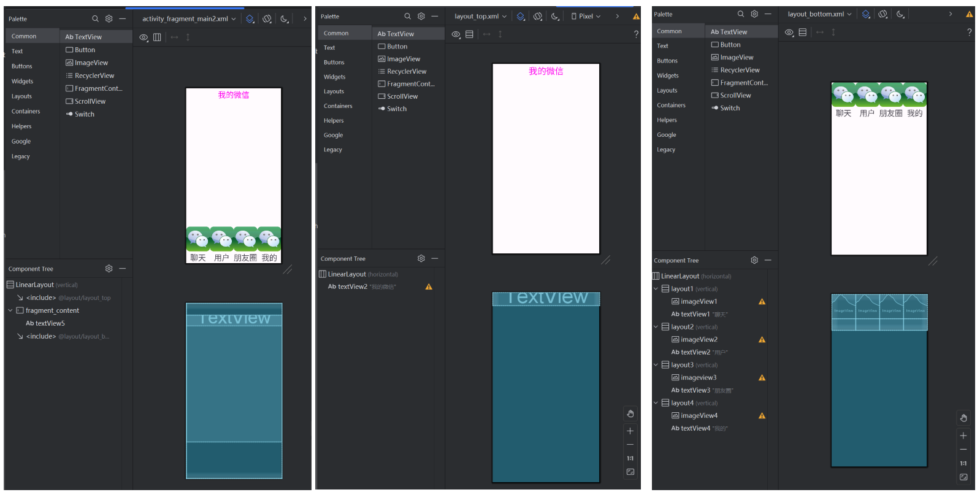Click textView2 warning icon in layout_top tree

[x=429, y=287]
